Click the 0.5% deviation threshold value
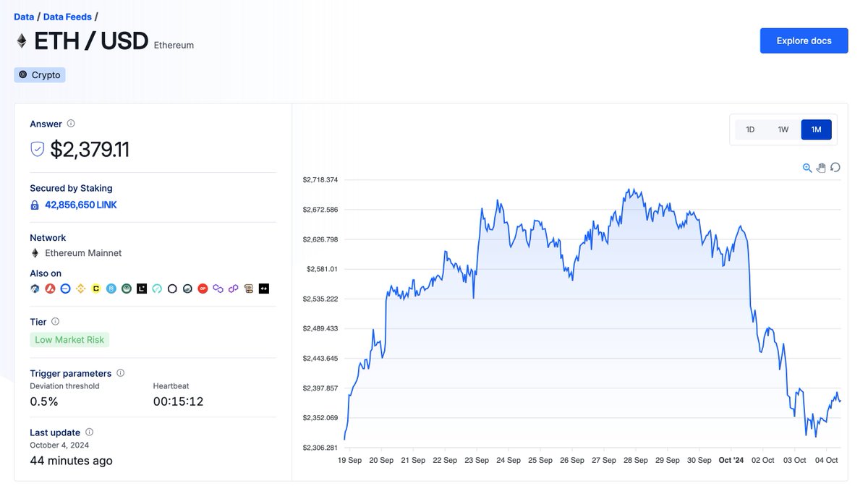Viewport: 868px width, 499px height. [44, 401]
